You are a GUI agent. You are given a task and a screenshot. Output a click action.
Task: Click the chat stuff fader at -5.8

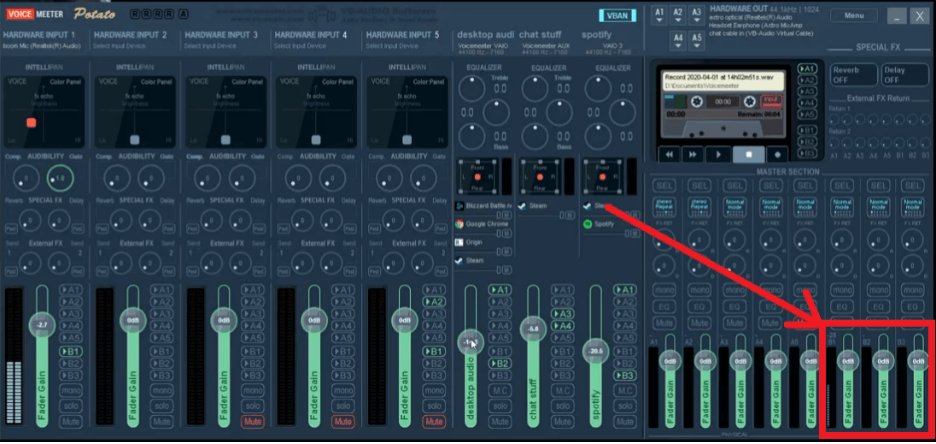pos(533,328)
